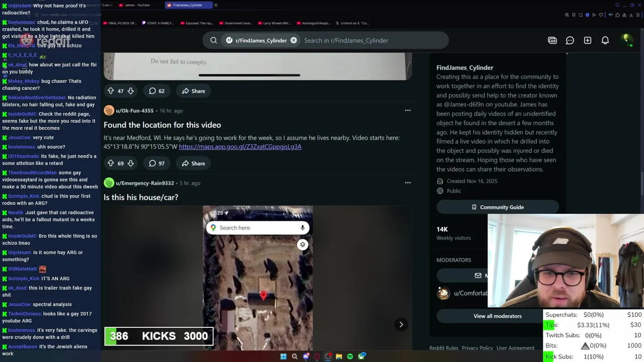Image resolution: width=644 pixels, height=362 pixels.
Task: Click the Create post plus icon
Action: [x=588, y=40]
